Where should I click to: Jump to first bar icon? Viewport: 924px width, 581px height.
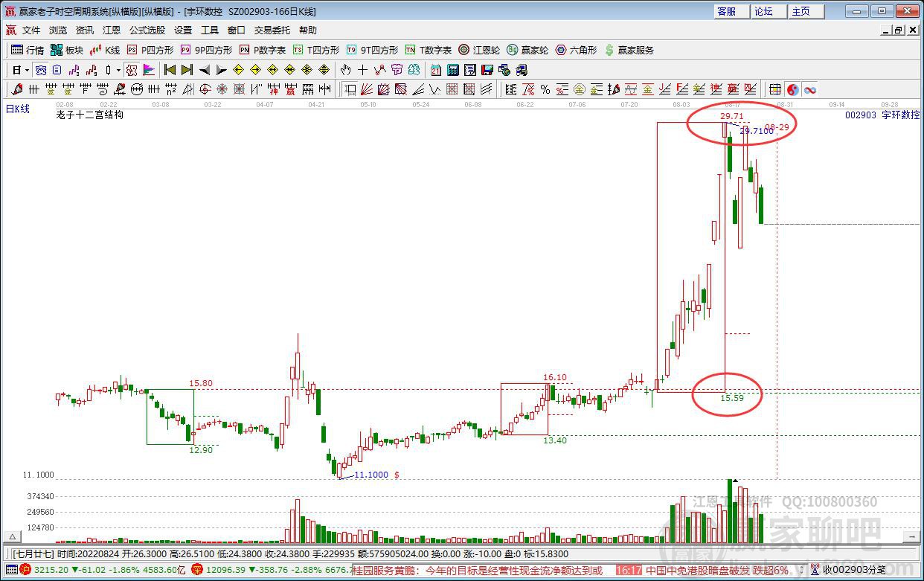tap(170, 70)
